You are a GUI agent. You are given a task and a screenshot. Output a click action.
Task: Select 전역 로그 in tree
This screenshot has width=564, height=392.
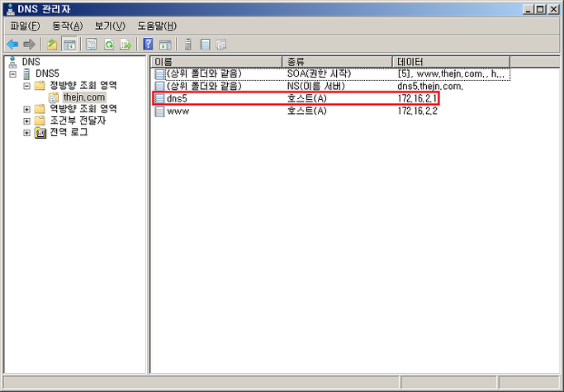point(69,133)
